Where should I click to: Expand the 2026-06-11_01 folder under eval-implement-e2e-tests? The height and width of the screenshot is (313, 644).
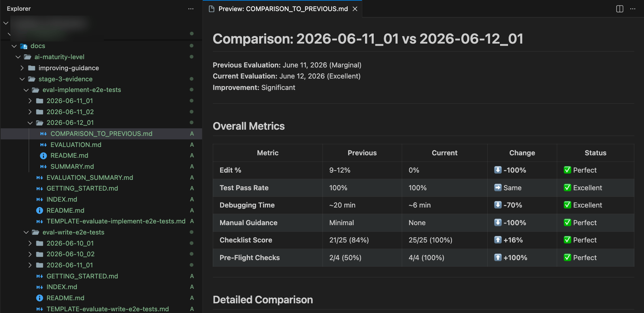click(30, 101)
